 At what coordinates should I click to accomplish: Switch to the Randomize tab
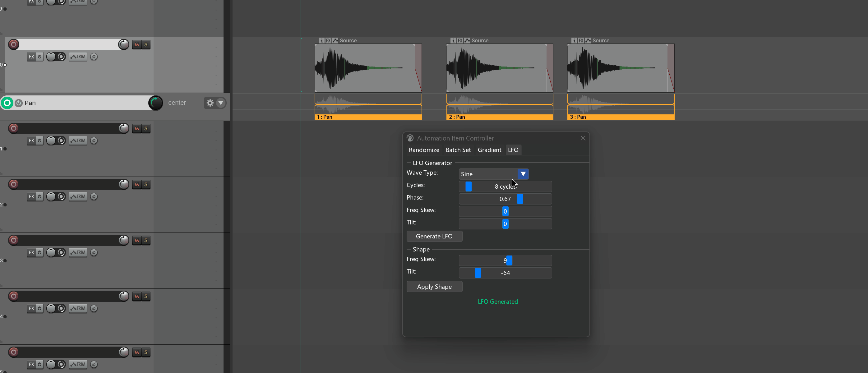click(x=424, y=150)
